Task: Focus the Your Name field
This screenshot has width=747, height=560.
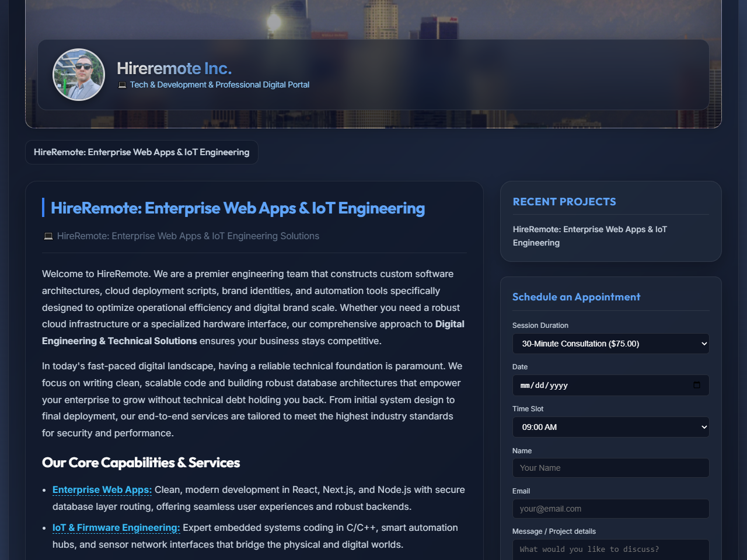Action: [611, 468]
